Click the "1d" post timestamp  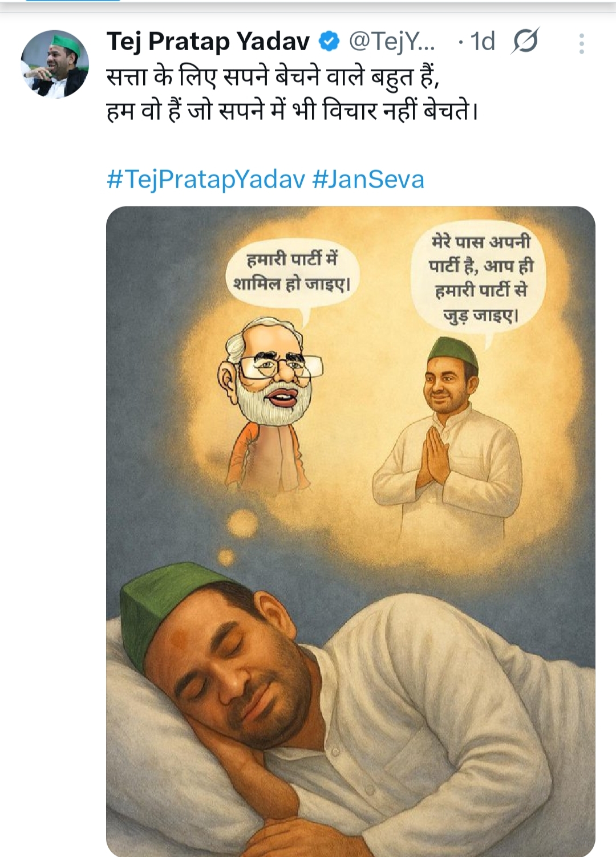483,42
